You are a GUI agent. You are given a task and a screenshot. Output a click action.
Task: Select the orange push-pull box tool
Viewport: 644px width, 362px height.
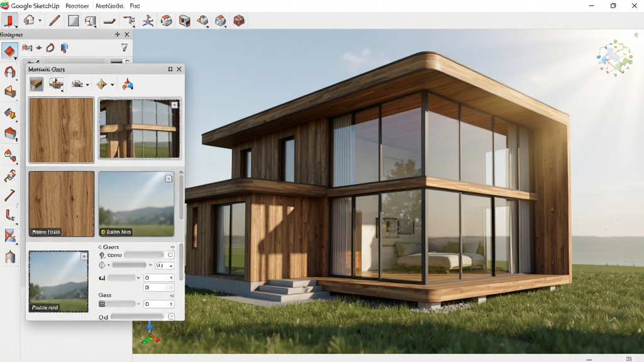(10, 92)
